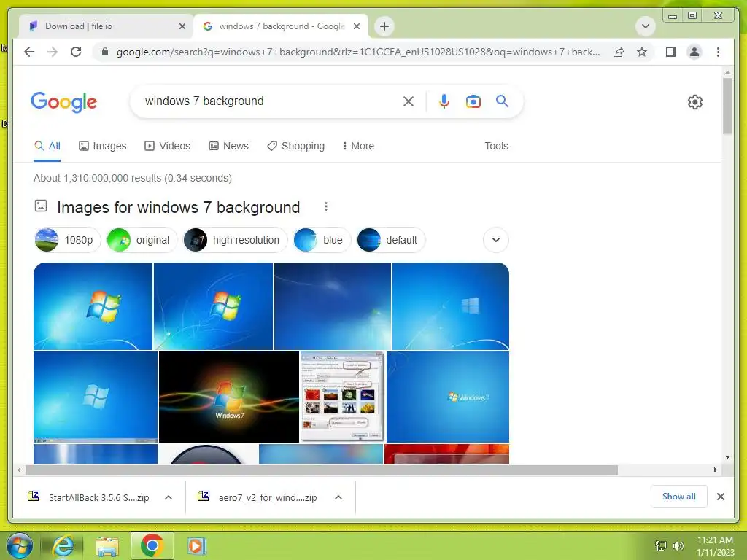Open black Windows 7 logo wallpaper thumbnail
The width and height of the screenshot is (747, 560).
[x=228, y=397]
